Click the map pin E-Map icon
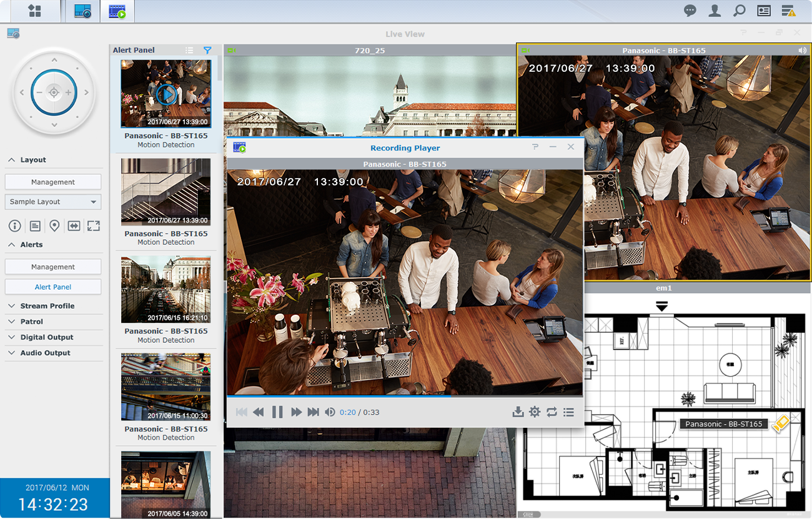812x519 pixels. (54, 226)
